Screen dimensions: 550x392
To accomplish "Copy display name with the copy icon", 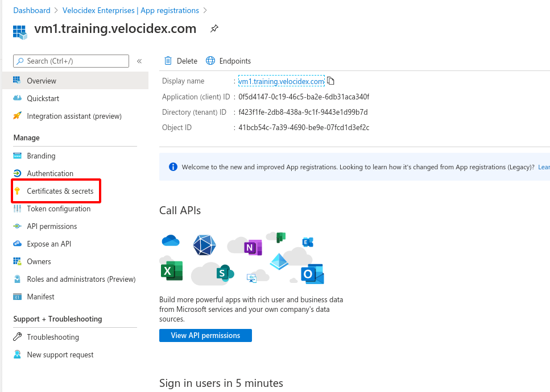I will (331, 81).
